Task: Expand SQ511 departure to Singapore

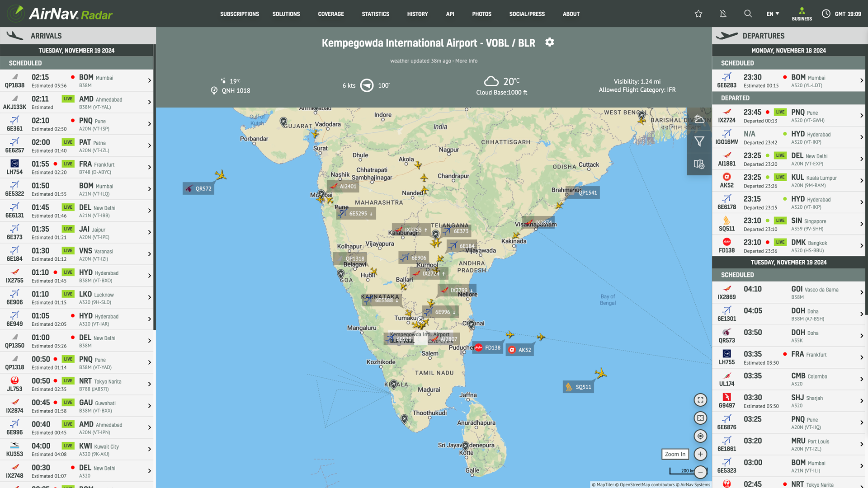Action: pos(789,224)
